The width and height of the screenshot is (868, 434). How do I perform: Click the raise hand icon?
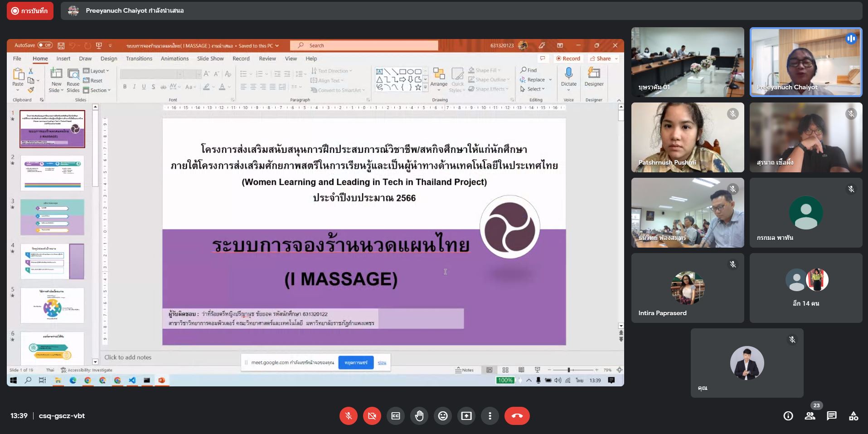[x=419, y=416]
